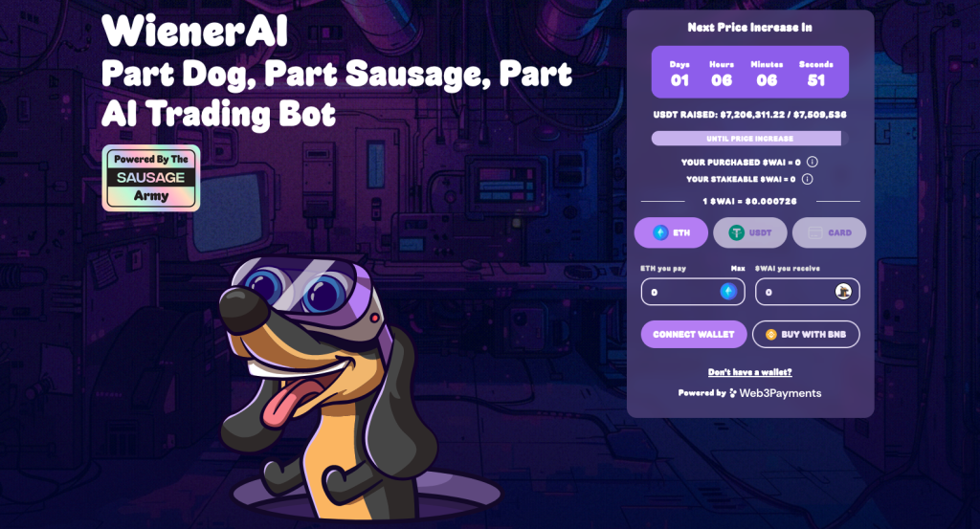980x529 pixels.
Task: Click the WienerAI coin icon in receive field
Action: 843,292
